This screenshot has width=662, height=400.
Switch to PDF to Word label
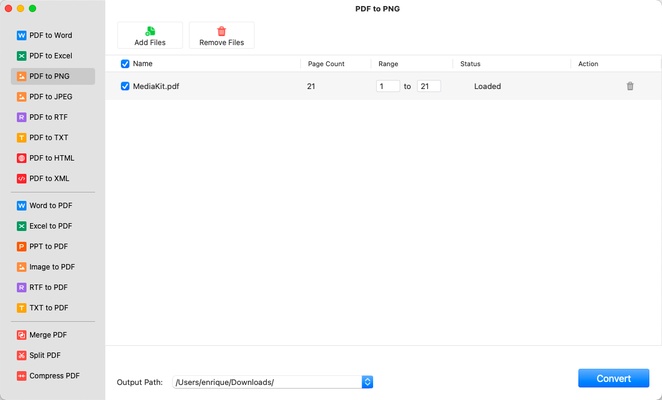[x=51, y=35]
